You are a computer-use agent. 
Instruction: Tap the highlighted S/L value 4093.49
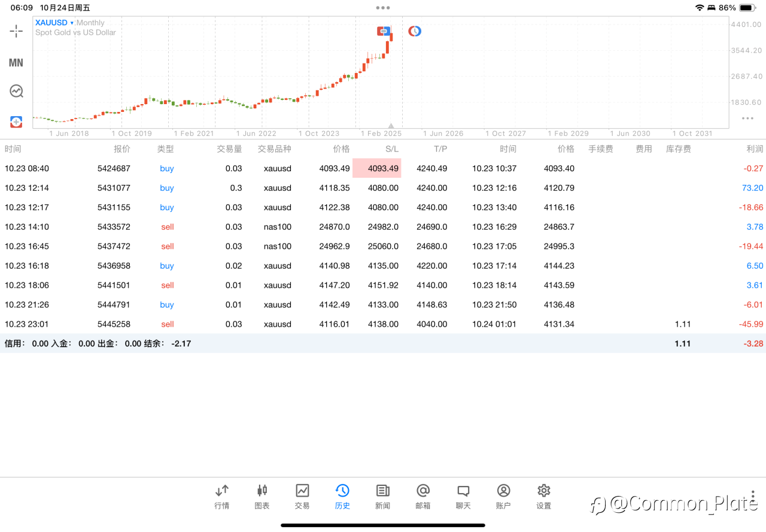click(x=377, y=168)
